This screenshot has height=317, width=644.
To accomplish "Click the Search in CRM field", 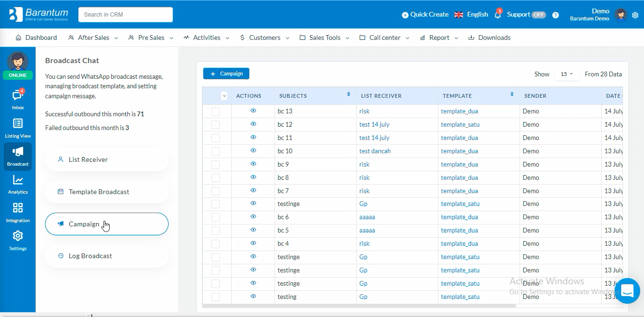I will [125, 14].
